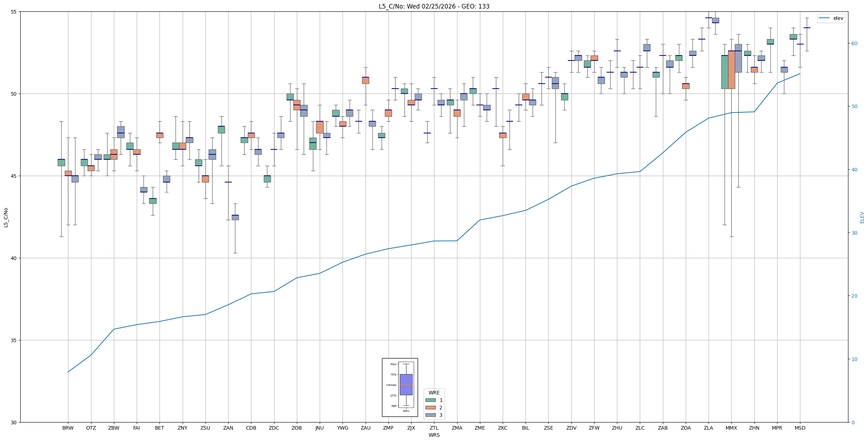Click the ZAN x-axis station label

(228, 428)
